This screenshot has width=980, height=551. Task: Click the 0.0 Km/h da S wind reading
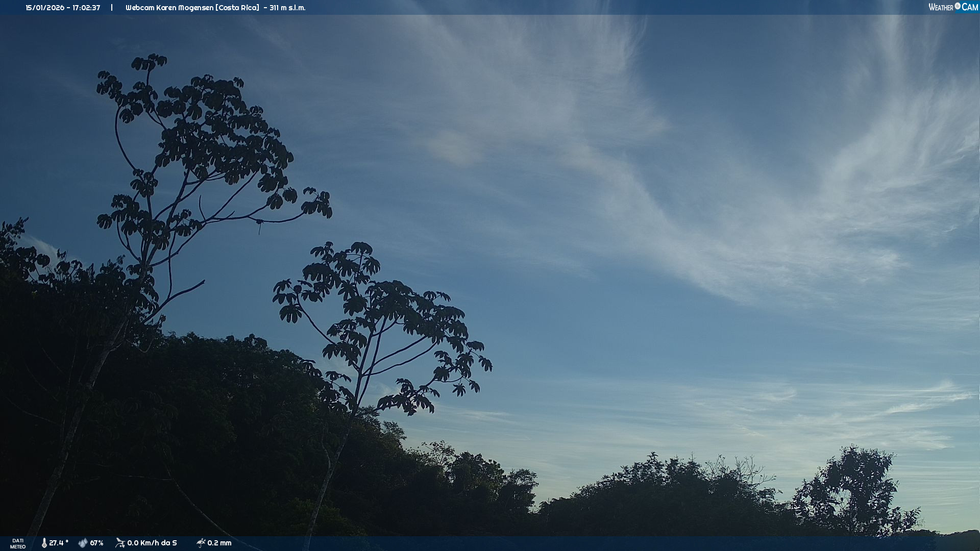152,543
